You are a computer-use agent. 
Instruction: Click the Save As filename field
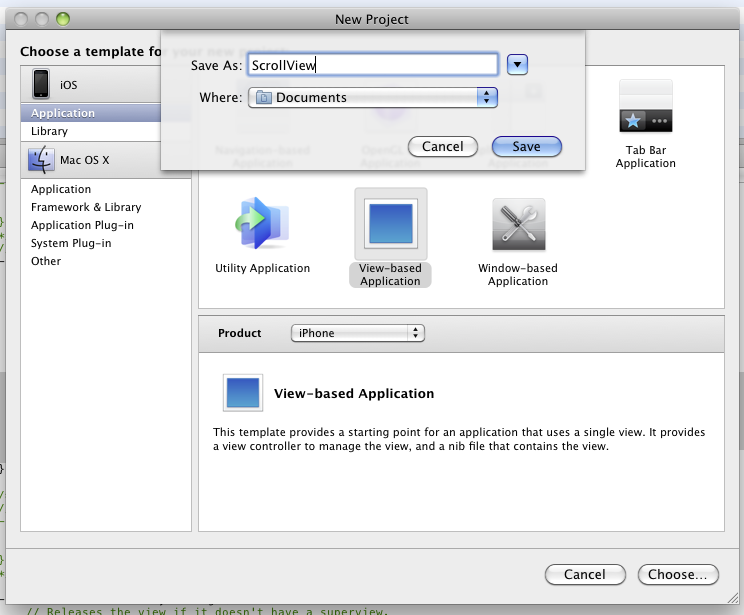372,65
